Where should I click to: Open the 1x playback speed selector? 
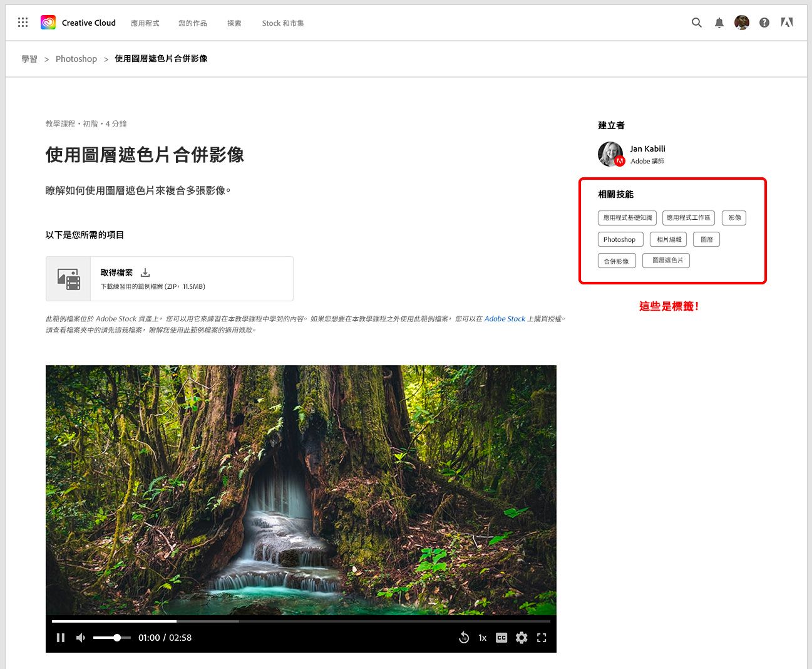click(x=482, y=638)
